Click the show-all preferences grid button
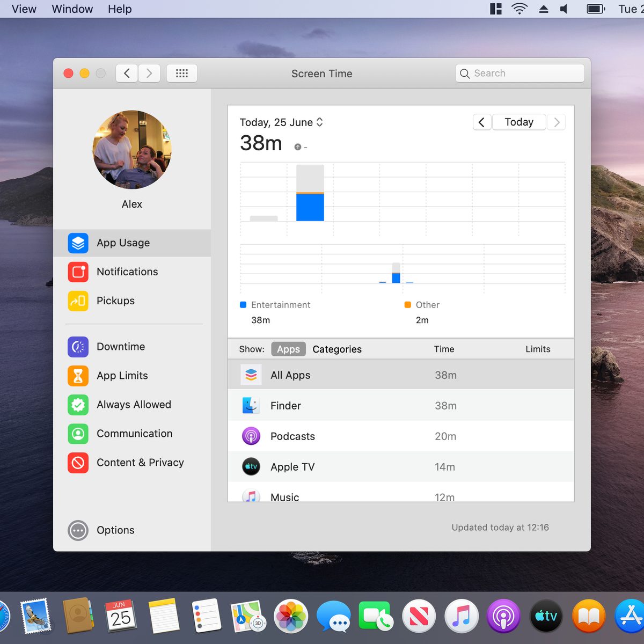This screenshot has height=644, width=644. [182, 74]
